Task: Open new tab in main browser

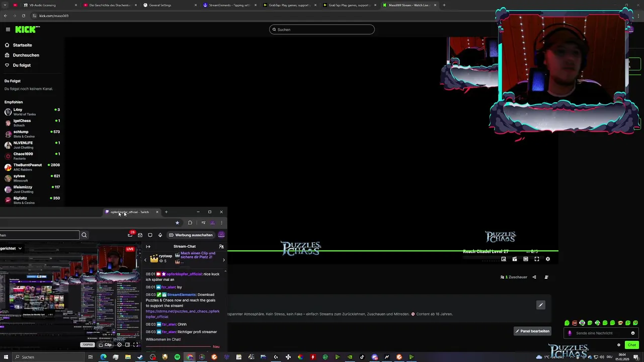Action: [444, 5]
